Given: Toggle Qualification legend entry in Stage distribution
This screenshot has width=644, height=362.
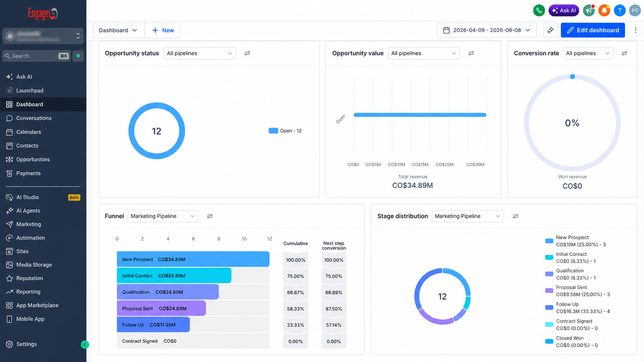Looking at the screenshot, I should pyautogui.click(x=570, y=274).
